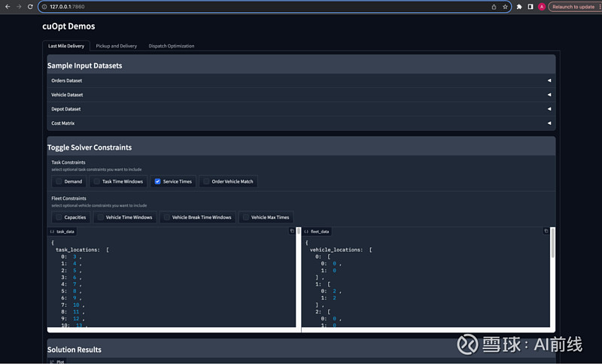Enable the Capacities fleet constraint

point(59,217)
